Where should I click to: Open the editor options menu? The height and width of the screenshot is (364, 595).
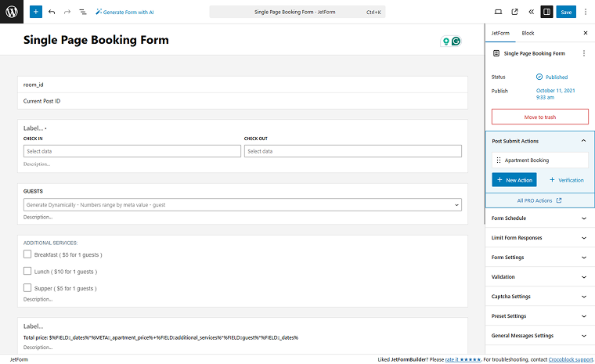(586, 12)
